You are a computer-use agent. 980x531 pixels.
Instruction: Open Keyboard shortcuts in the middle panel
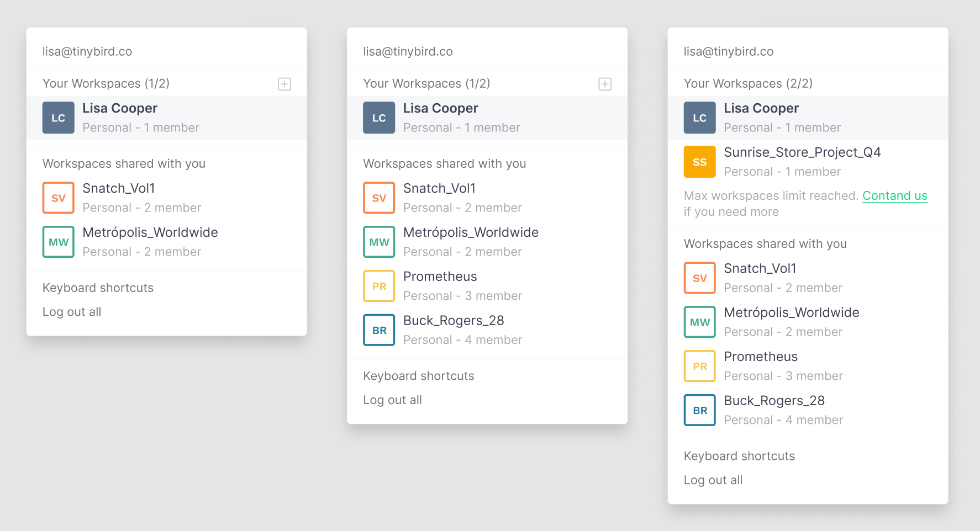[418, 376]
